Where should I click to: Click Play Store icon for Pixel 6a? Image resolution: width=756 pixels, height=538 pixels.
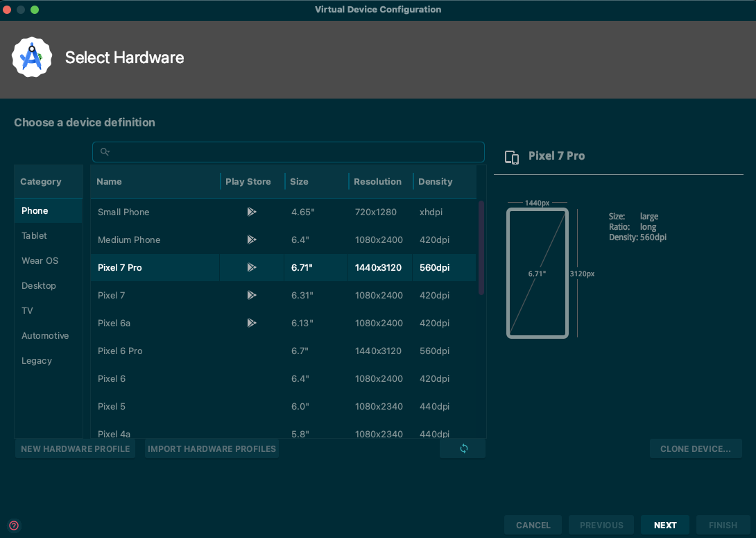tap(252, 323)
